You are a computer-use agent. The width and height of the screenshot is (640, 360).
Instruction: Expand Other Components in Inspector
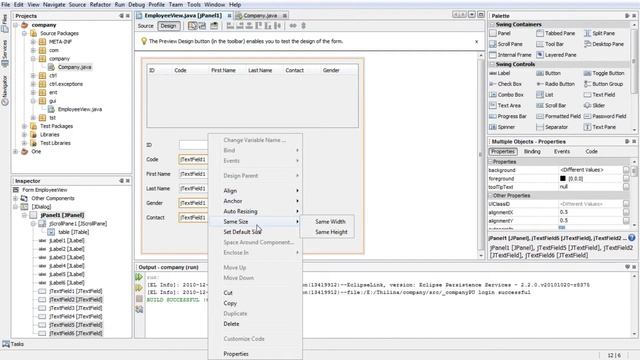pyautogui.click(x=16, y=198)
